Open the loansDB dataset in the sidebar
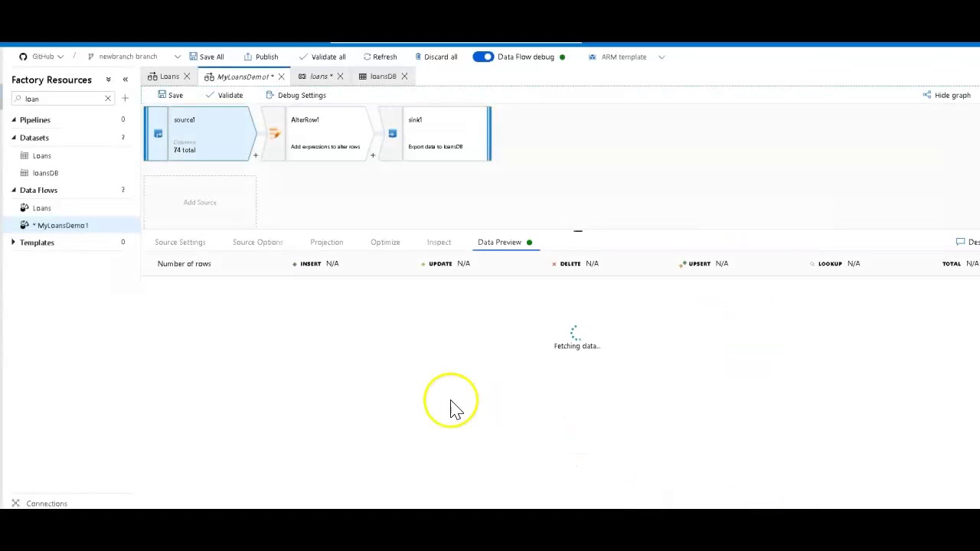This screenshot has height=551, width=980. [x=45, y=173]
